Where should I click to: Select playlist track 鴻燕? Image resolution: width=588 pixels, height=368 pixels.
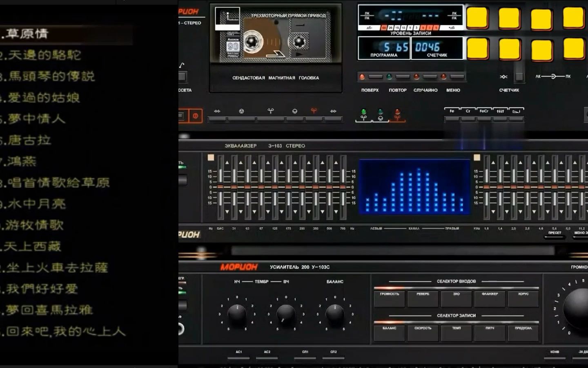22,161
